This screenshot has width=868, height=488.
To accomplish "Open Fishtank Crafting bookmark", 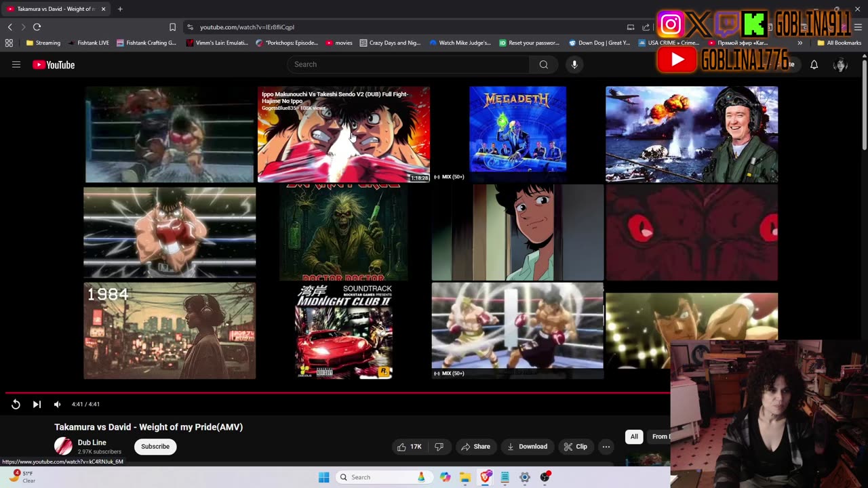I will tap(146, 43).
